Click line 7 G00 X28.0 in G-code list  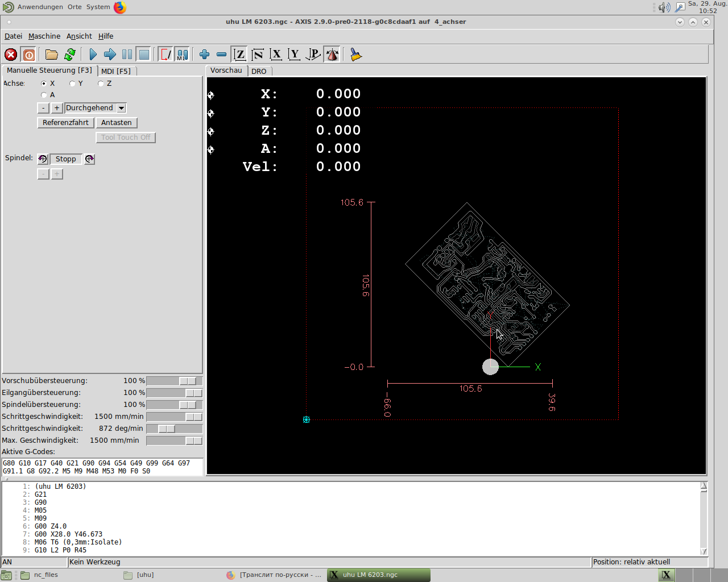pos(68,534)
